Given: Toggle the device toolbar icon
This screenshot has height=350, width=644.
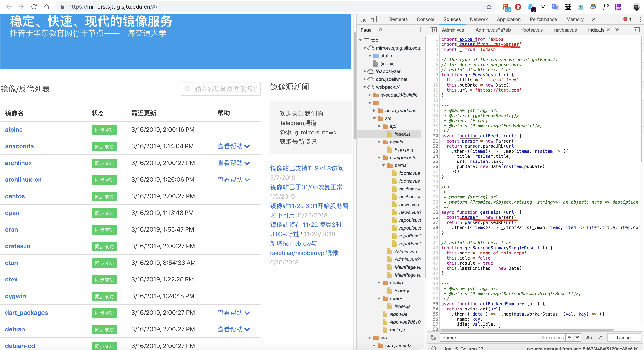Looking at the screenshot, I should pos(373,19).
